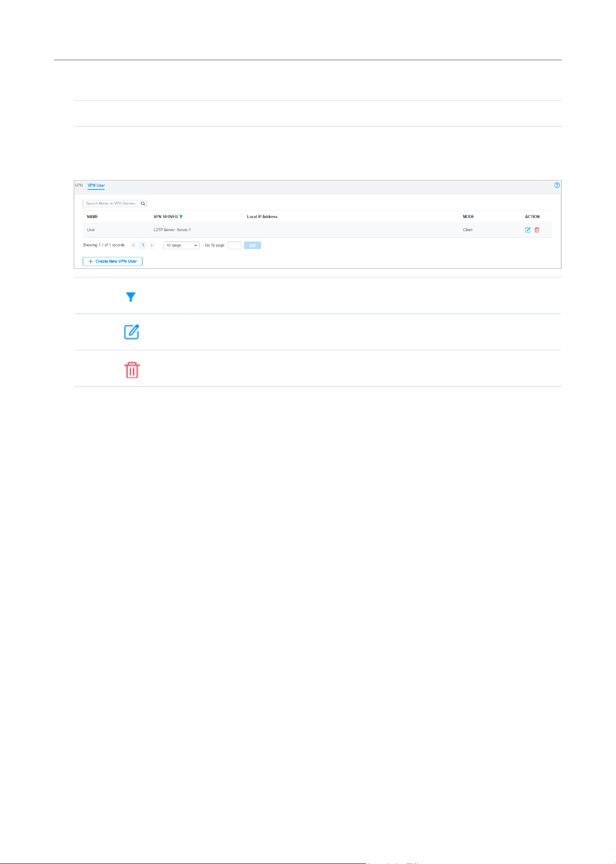Click the large blue filter icon
Viewport: 616px width, 864px height.
click(131, 297)
